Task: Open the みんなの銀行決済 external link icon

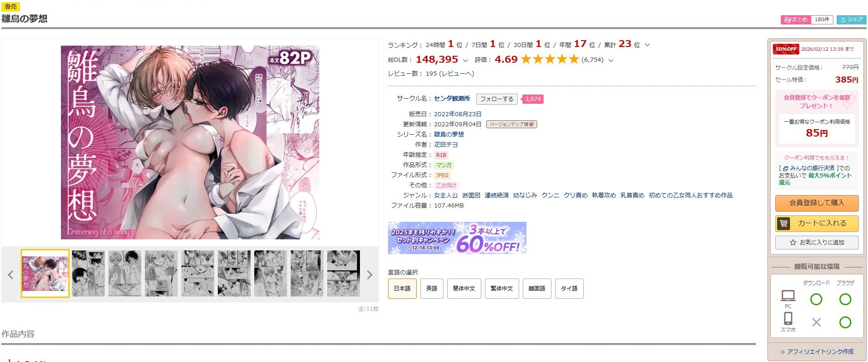Action: click(x=785, y=169)
